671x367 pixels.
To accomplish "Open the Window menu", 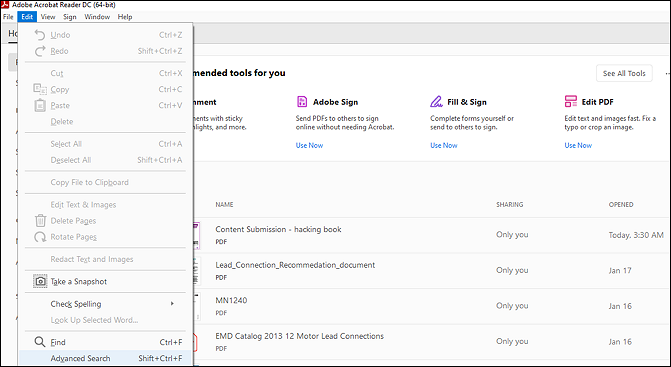I will [97, 17].
